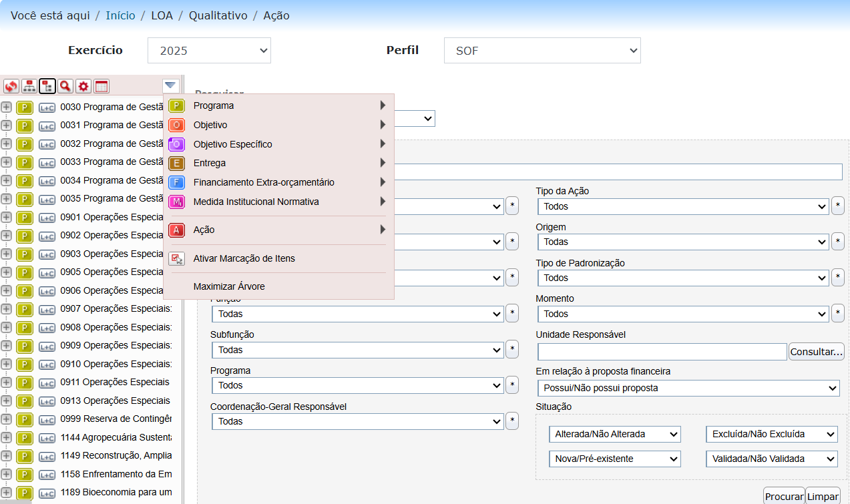Screen dimensions: 850x504
Task: Click the Consultar... button
Action: point(816,352)
